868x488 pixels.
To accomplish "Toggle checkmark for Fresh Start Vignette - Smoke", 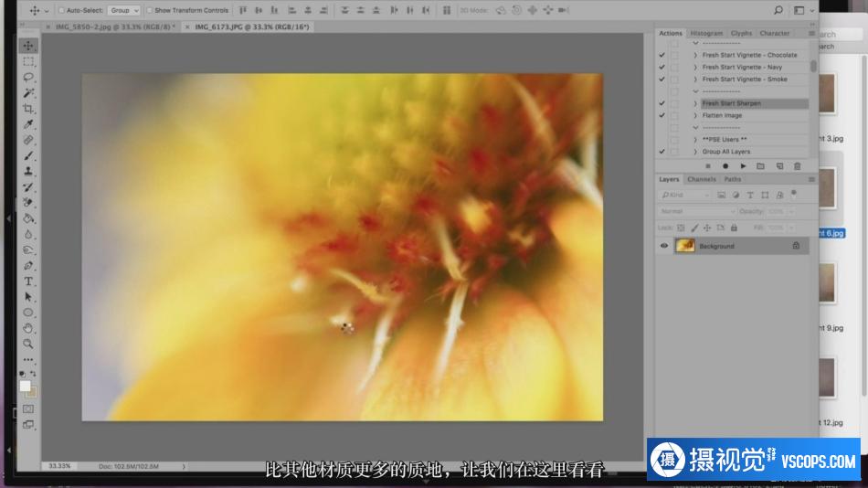I will coord(662,80).
